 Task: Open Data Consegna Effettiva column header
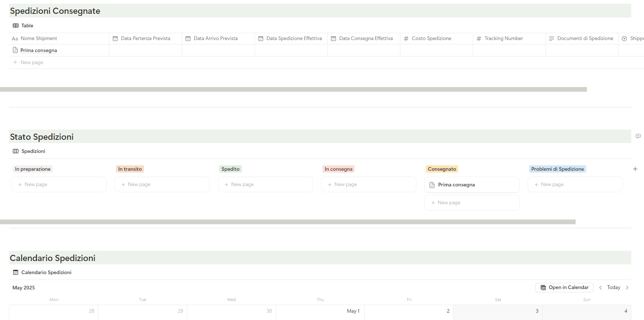click(x=364, y=39)
